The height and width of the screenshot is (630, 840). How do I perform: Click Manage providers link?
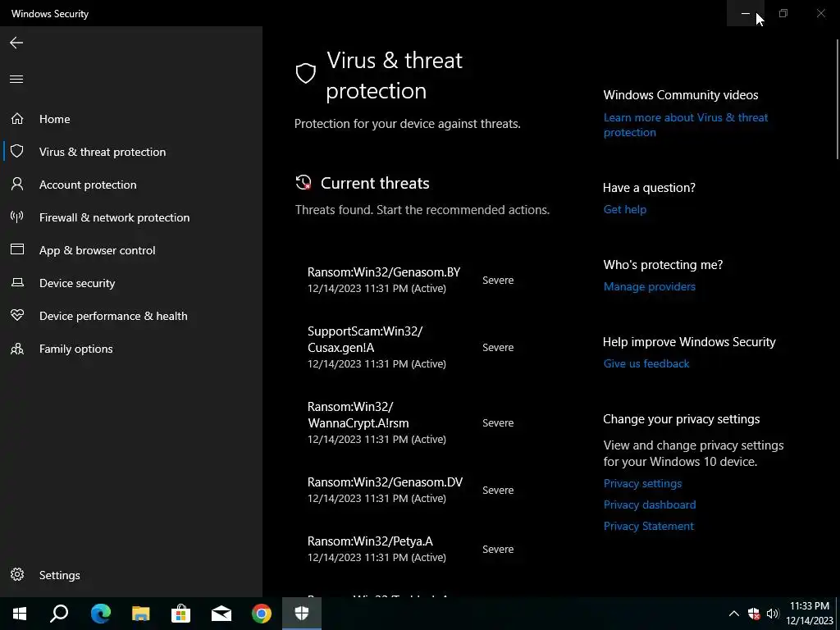coord(650,286)
